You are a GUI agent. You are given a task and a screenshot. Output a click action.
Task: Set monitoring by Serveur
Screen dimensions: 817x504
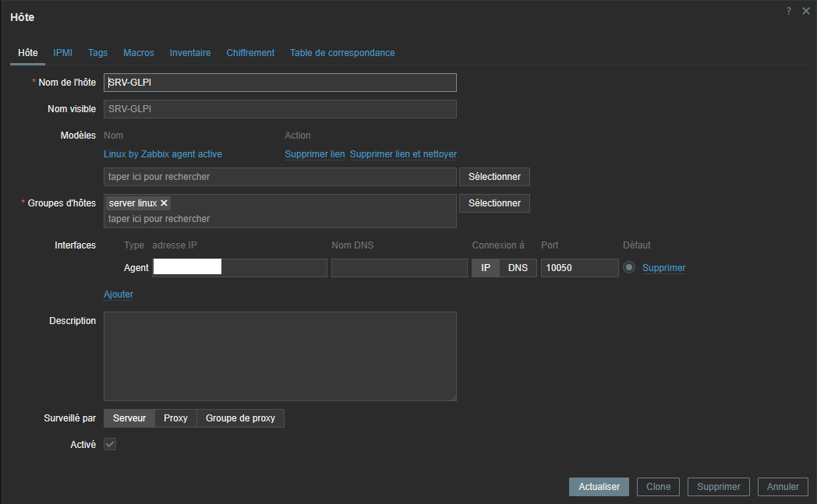point(129,418)
